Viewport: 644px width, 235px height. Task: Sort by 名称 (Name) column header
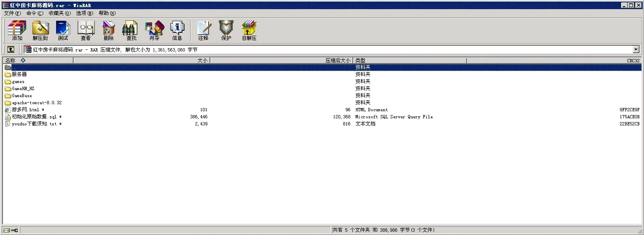click(37, 61)
